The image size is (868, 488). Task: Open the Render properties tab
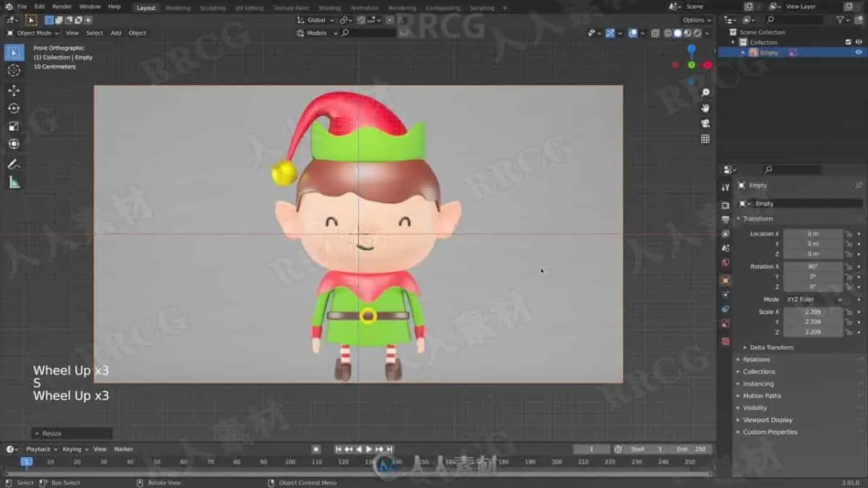click(x=726, y=205)
